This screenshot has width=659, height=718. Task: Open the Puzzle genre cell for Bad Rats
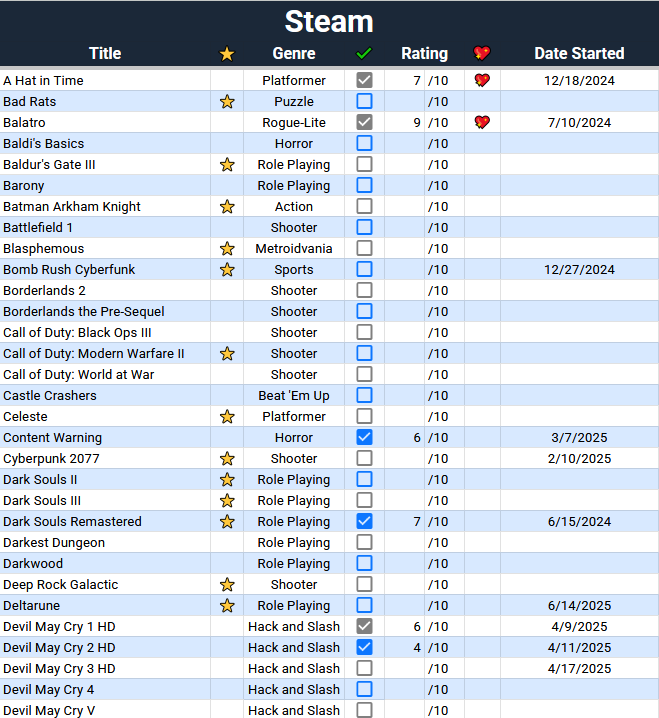click(x=294, y=101)
